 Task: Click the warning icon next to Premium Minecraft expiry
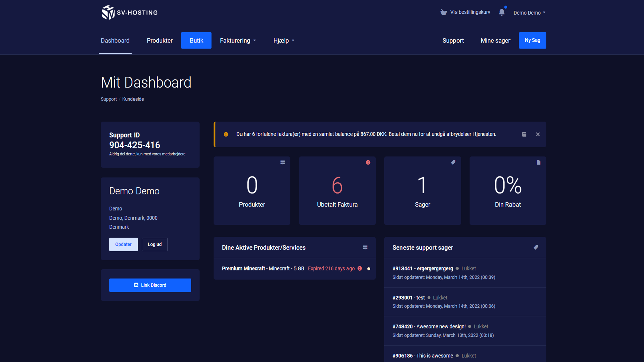coord(360,268)
